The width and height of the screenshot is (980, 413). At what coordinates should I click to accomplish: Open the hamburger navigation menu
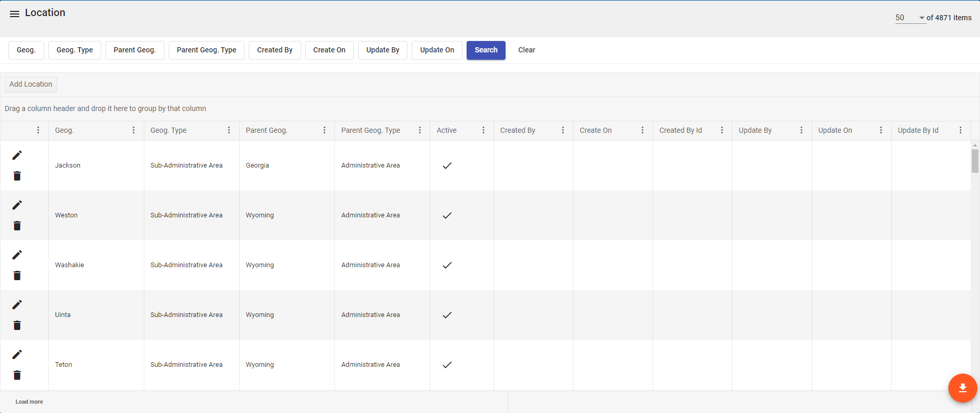15,14
